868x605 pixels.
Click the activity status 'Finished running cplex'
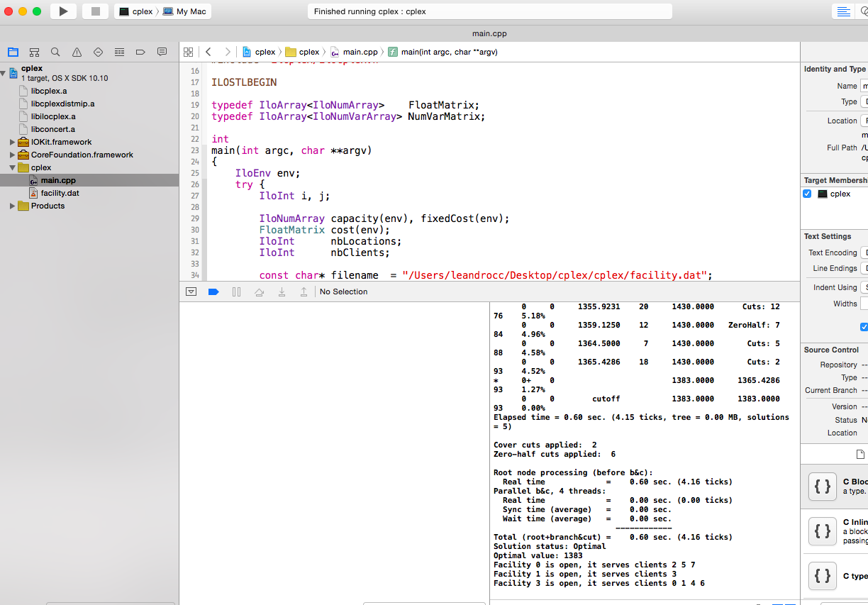point(489,11)
